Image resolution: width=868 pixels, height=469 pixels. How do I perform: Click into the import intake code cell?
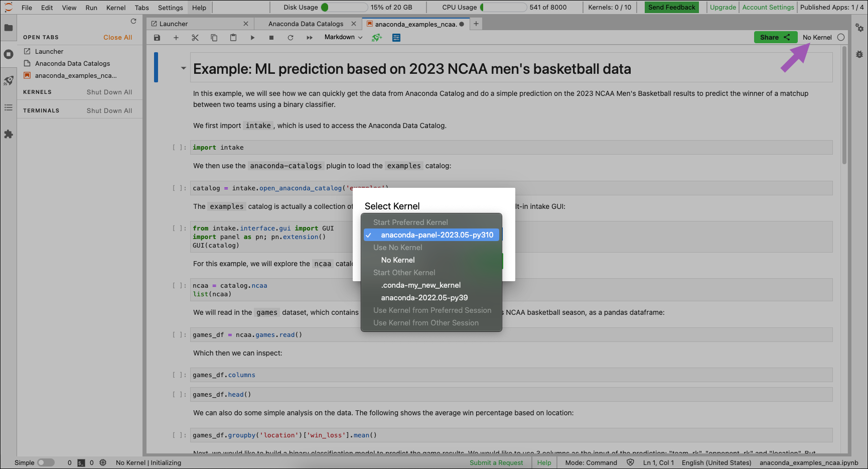pyautogui.click(x=511, y=148)
